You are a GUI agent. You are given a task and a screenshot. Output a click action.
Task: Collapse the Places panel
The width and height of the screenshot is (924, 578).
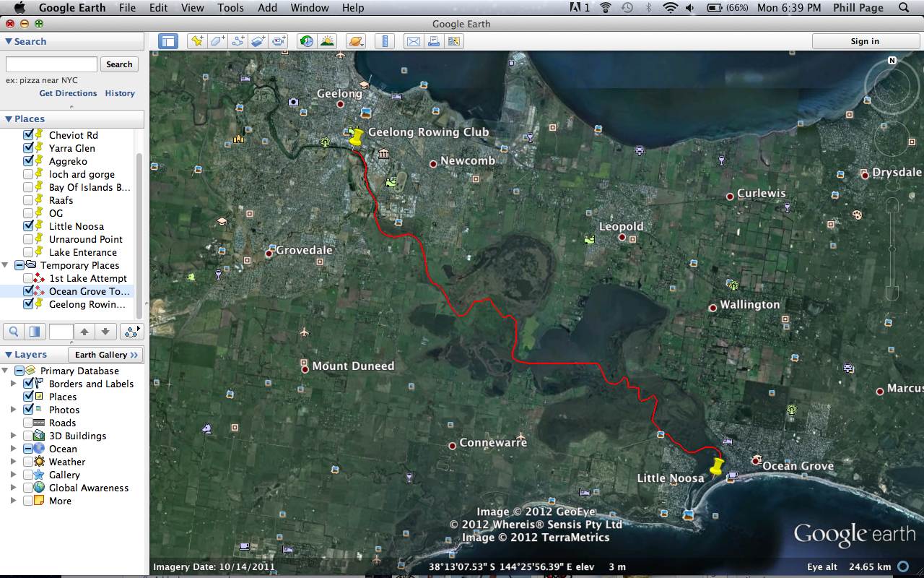(9, 119)
